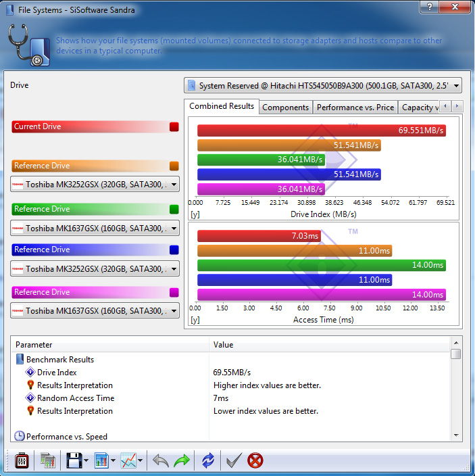Select the Random Access Time row
Screen dimensions: 475x476
coord(230,398)
